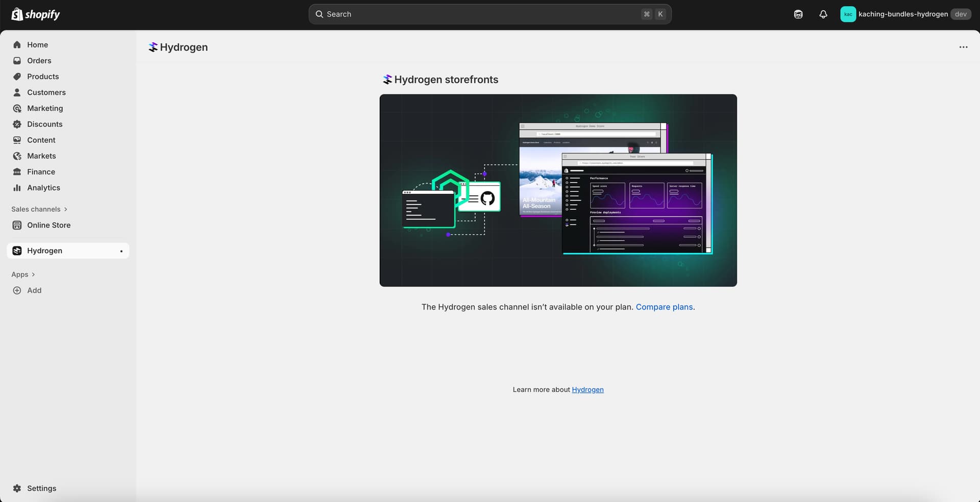This screenshot has width=980, height=502.
Task: Expand the Sales channels section
Action: [39, 209]
